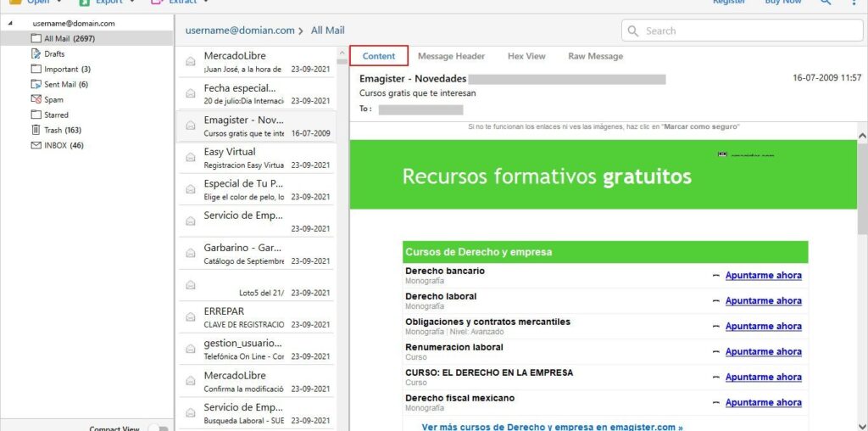Image resolution: width=868 pixels, height=431 pixels.
Task: Select the Especial de Tu P Elige el color mail
Action: click(x=255, y=189)
